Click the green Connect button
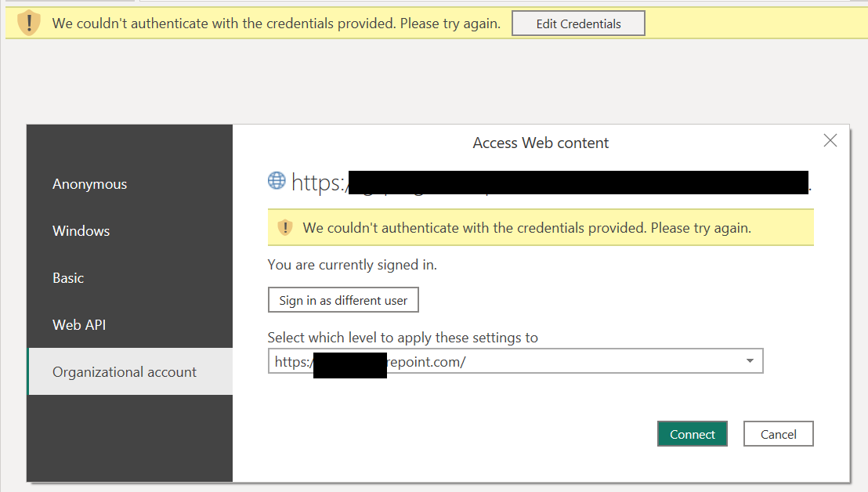The height and width of the screenshot is (492, 868). point(692,435)
